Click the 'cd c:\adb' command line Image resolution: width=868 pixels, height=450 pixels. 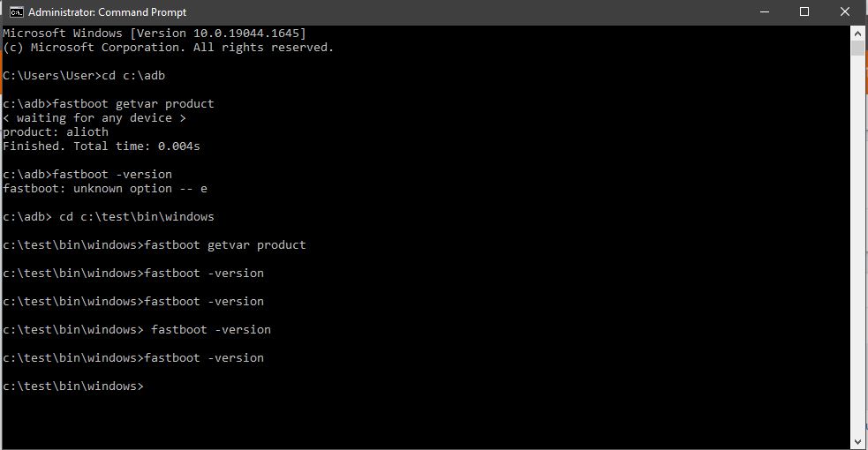84,76
